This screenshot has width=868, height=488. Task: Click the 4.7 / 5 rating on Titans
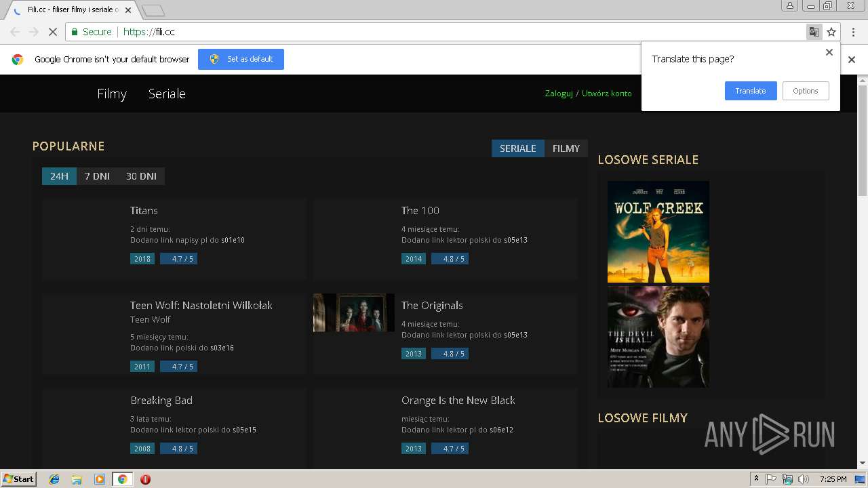click(x=178, y=259)
